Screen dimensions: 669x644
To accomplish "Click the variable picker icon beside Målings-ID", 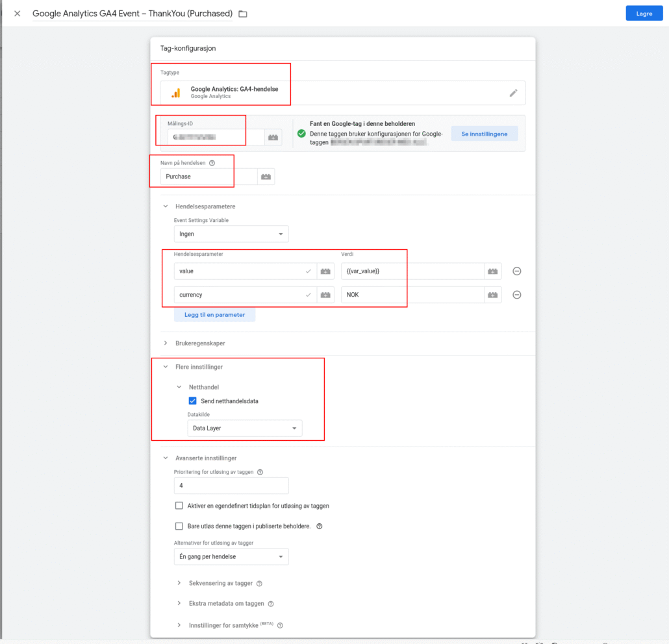I will 273,138.
